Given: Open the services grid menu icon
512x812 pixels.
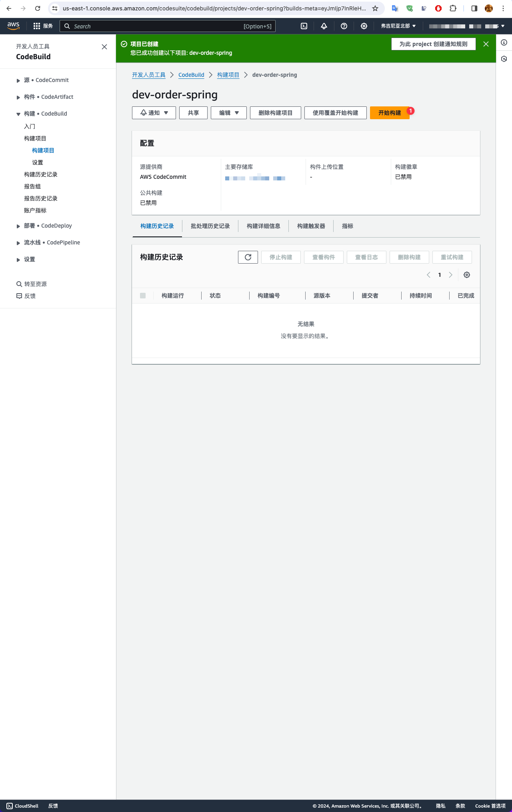Looking at the screenshot, I should [37, 26].
